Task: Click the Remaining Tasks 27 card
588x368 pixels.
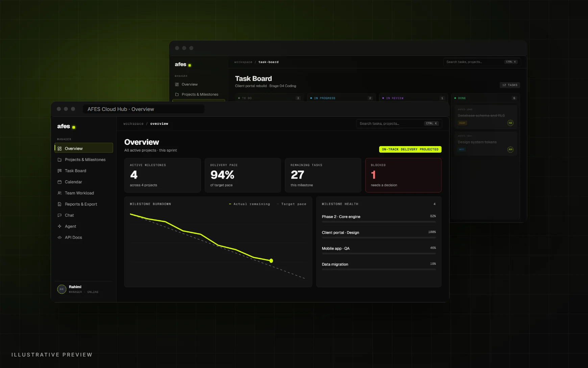Action: click(x=323, y=175)
